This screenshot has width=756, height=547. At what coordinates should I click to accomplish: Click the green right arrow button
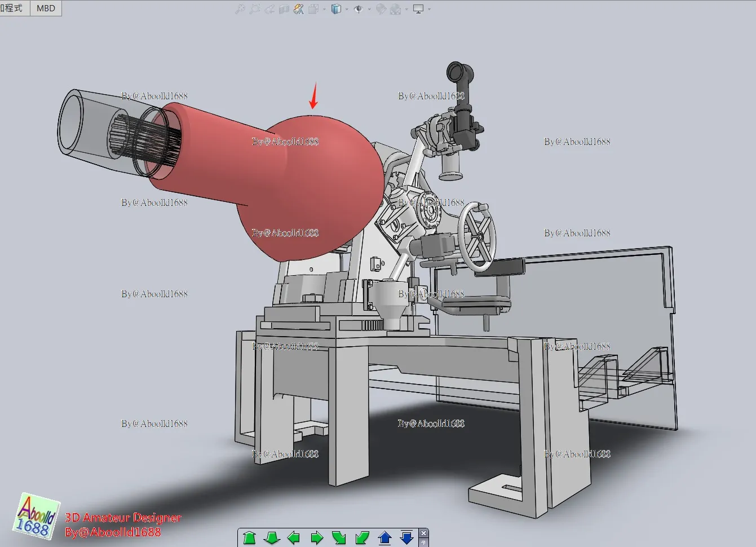tap(317, 538)
